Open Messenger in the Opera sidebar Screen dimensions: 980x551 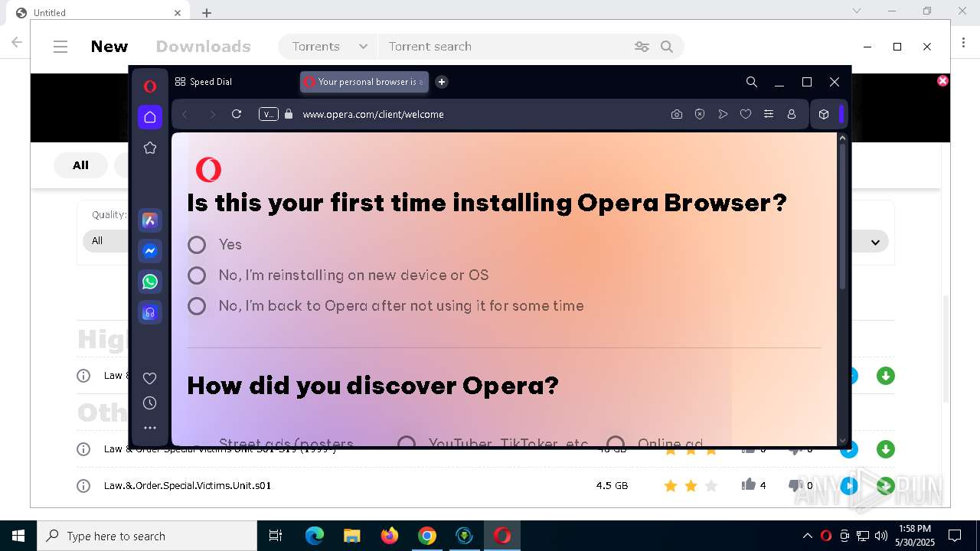pos(150,251)
